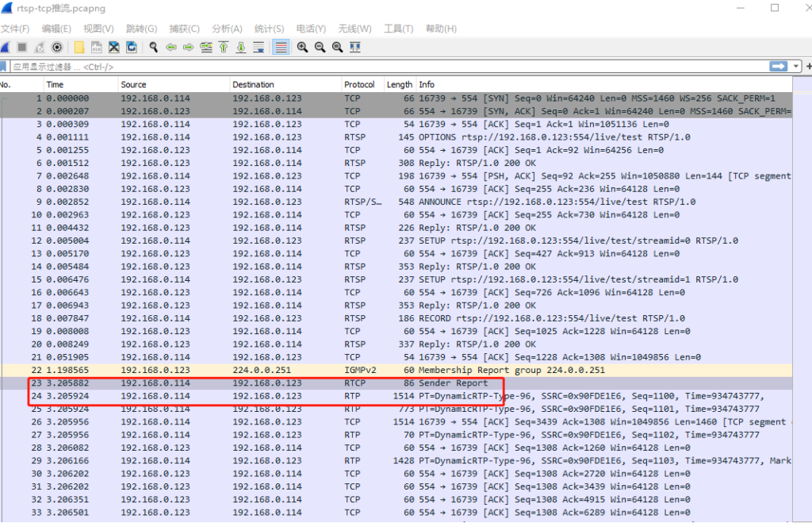
Task: Open the 工具(T) menu
Action: [398, 29]
